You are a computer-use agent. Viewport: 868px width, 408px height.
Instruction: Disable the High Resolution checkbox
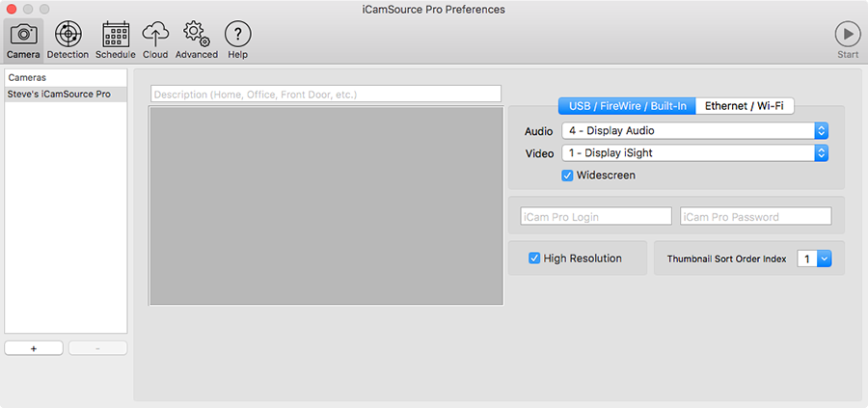coord(534,258)
